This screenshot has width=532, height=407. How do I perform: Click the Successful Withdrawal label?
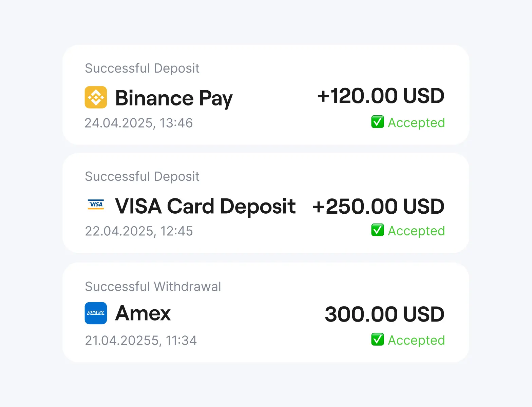point(153,287)
